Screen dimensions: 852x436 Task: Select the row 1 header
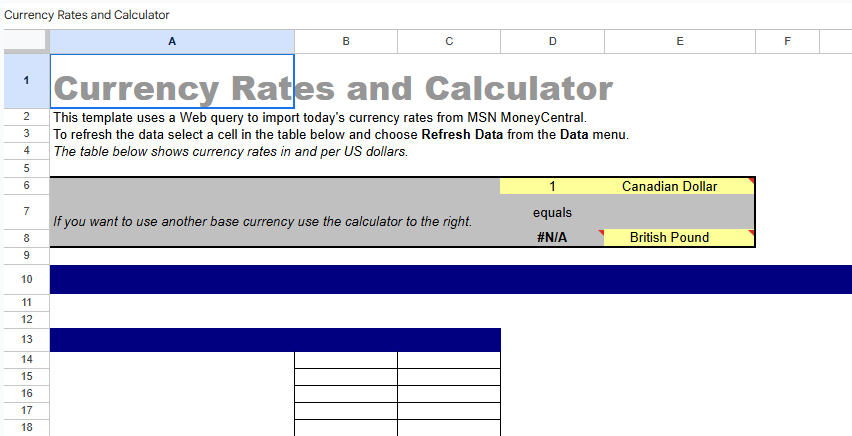click(x=25, y=80)
